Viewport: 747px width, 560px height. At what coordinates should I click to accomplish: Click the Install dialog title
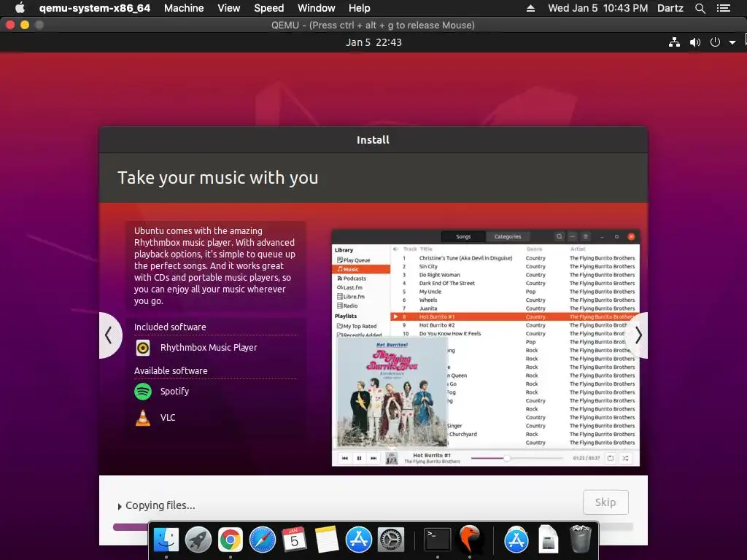click(373, 140)
